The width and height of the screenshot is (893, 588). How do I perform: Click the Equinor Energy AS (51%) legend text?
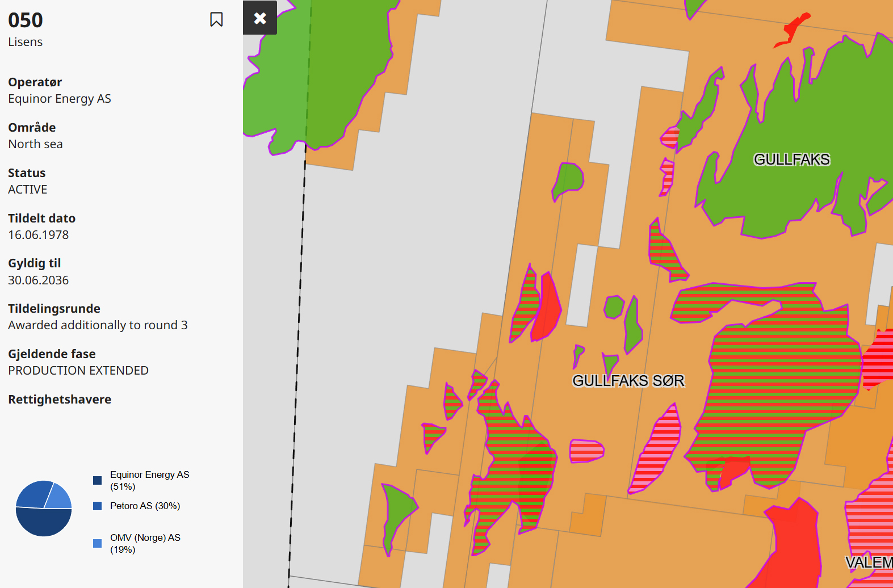click(149, 481)
